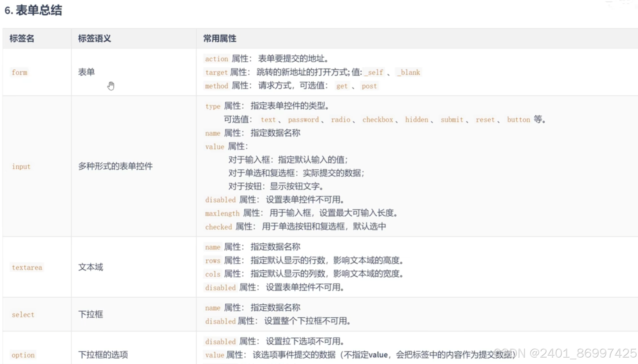Click the "post" method value
The image size is (638, 364).
pyautogui.click(x=369, y=86)
